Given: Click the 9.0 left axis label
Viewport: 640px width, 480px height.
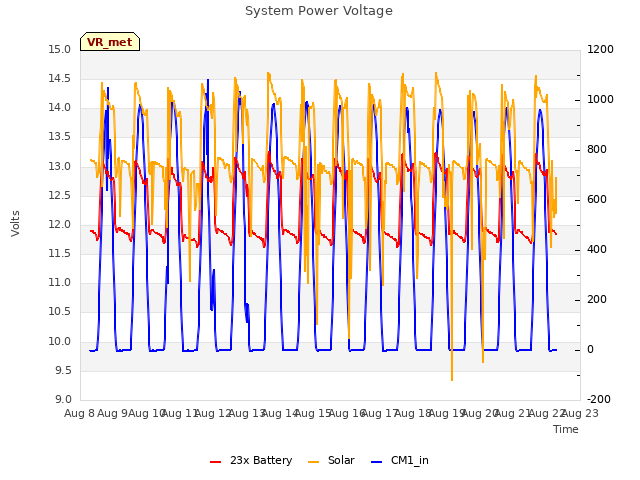Looking at the screenshot, I should click(63, 400).
